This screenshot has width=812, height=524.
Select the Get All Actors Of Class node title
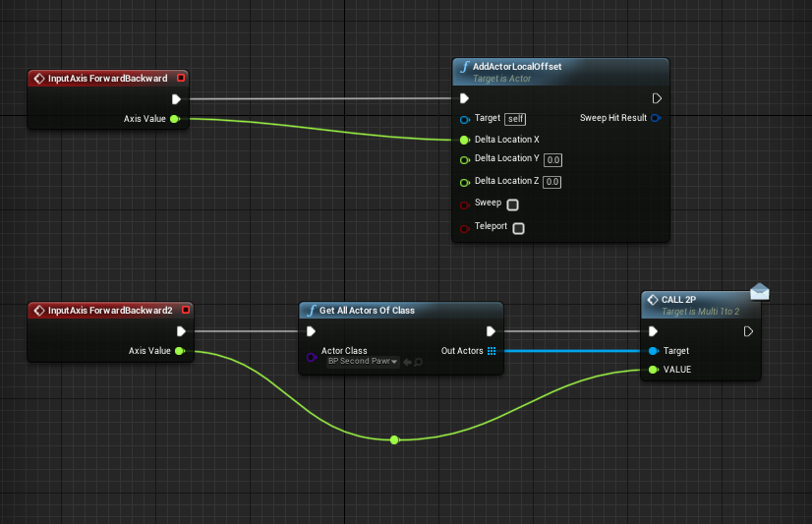(x=367, y=310)
